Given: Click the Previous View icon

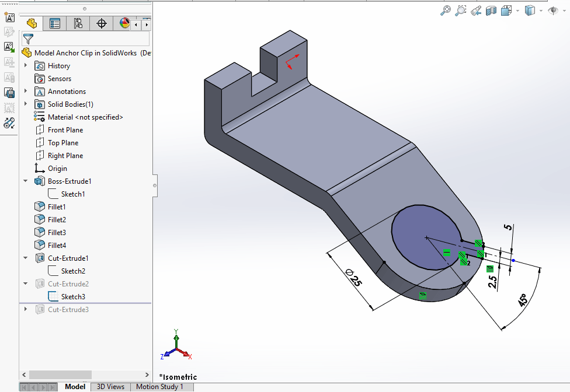Looking at the screenshot, I should tap(476, 10).
